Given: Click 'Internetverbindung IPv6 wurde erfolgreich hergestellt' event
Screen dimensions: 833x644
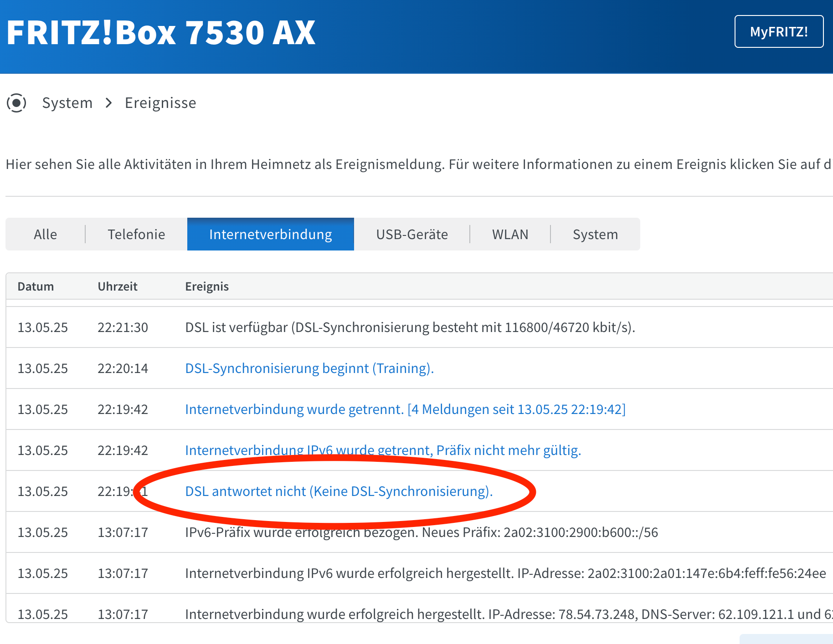Looking at the screenshot, I should [x=505, y=573].
